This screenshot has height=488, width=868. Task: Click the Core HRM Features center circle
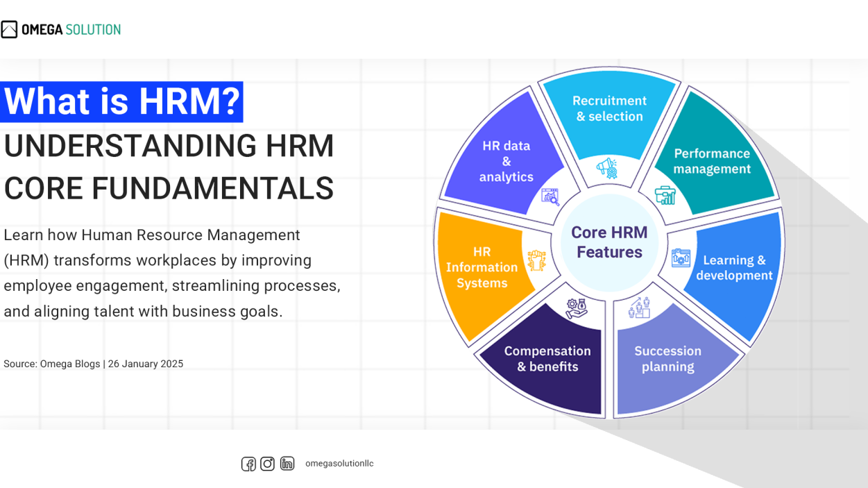tap(609, 242)
